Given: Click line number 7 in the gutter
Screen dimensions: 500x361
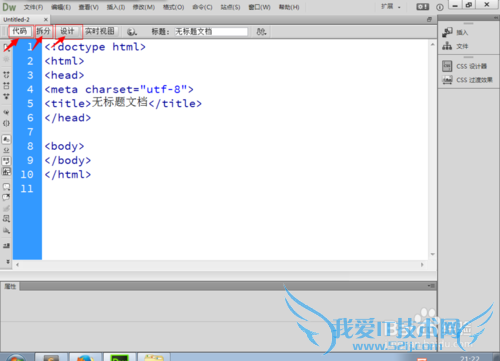Looking at the screenshot, I should 30,132.
